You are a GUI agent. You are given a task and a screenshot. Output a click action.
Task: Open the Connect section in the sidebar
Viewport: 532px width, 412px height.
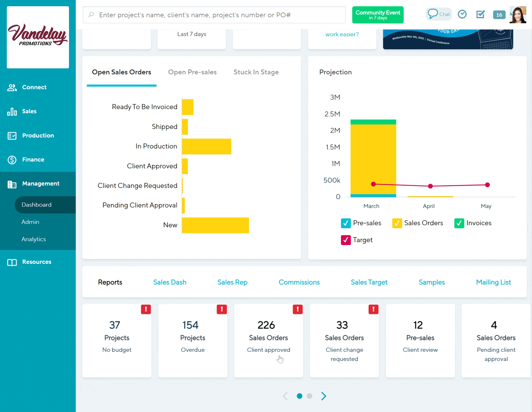click(34, 87)
